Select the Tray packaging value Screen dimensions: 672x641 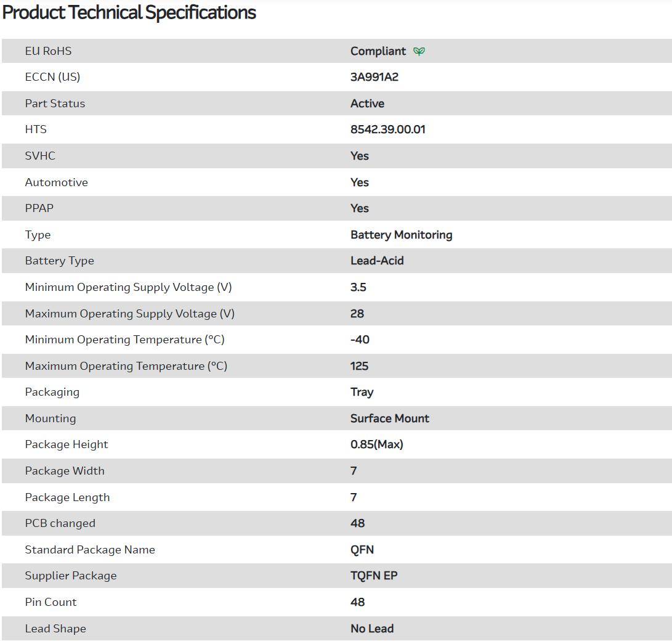point(362,392)
